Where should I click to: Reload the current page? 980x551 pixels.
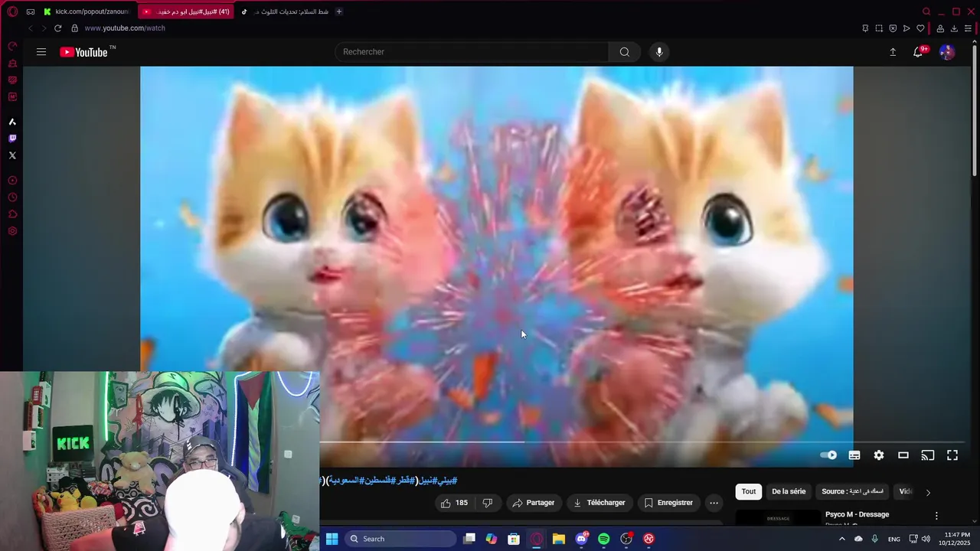(x=57, y=28)
